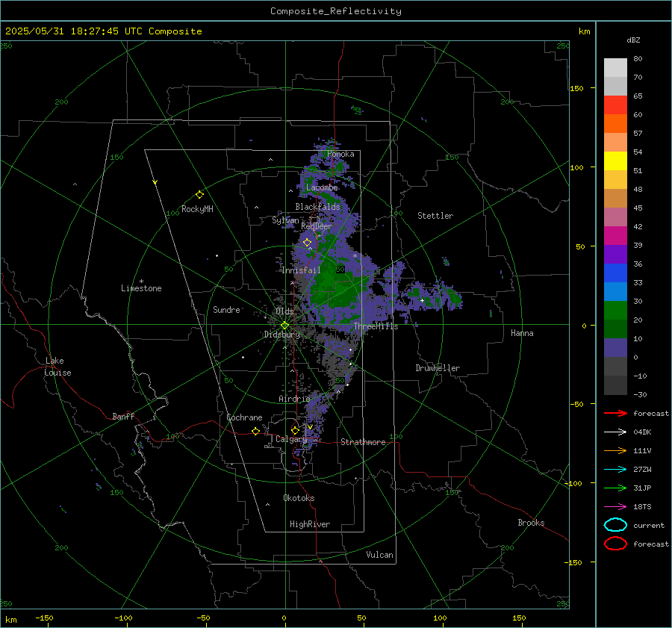Click the yellow diamond marker at Calgary

coord(295,430)
